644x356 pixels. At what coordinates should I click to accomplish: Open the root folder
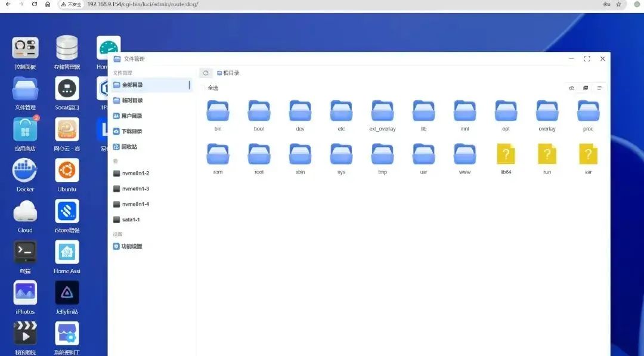[259, 154]
